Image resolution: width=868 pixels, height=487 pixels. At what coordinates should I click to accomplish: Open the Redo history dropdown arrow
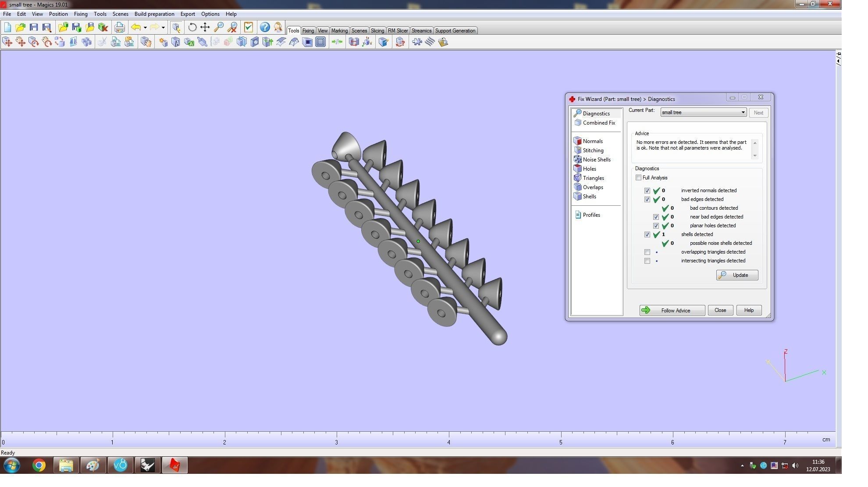click(163, 27)
